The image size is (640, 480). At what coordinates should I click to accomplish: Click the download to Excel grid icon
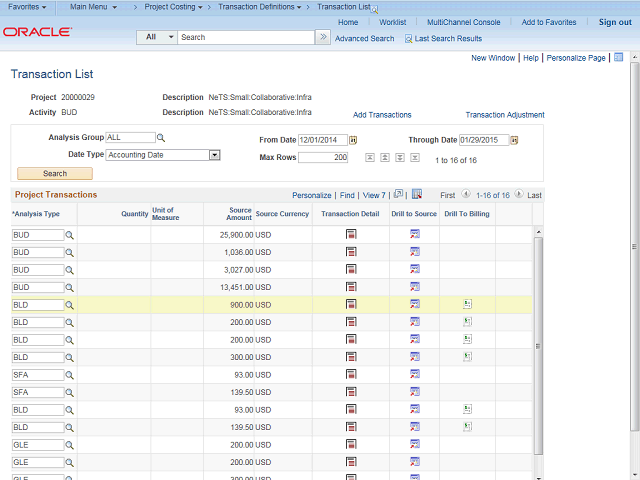(417, 194)
